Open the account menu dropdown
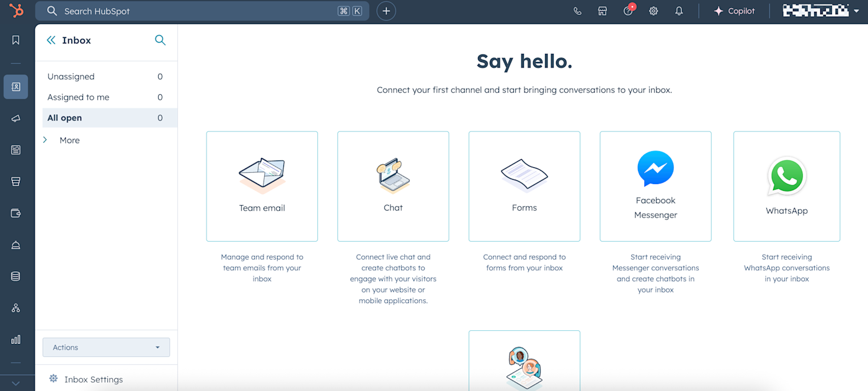Image resolution: width=868 pixels, height=391 pixels. (x=821, y=11)
